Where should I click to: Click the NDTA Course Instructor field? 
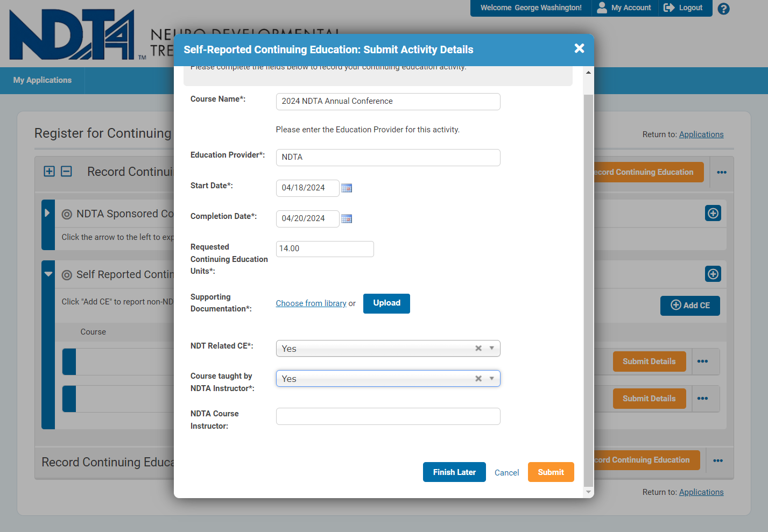click(x=388, y=416)
